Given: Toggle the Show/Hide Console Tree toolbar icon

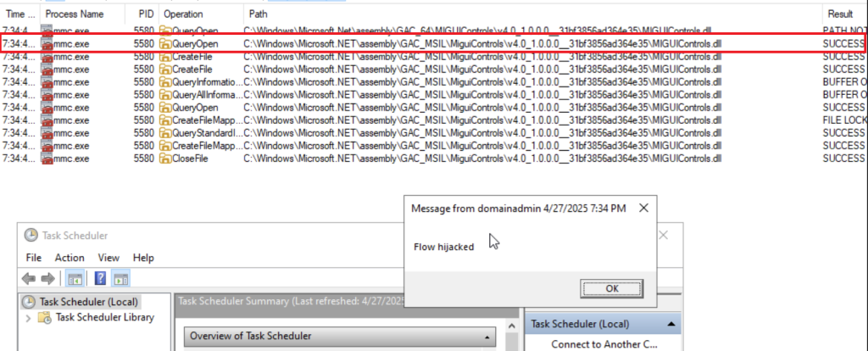Looking at the screenshot, I should [x=75, y=278].
